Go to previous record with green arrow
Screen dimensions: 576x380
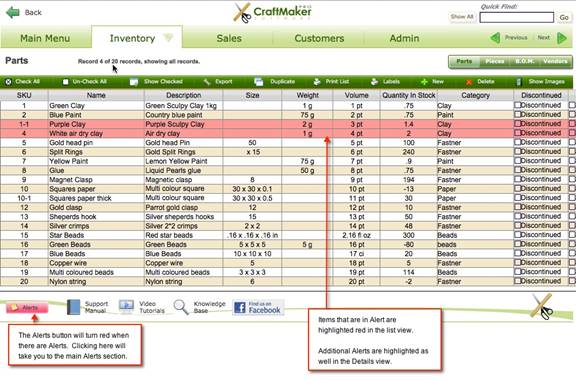point(495,37)
